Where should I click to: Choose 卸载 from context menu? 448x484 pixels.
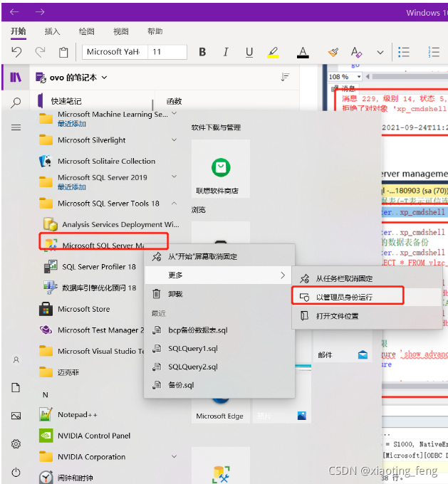[x=219, y=294]
